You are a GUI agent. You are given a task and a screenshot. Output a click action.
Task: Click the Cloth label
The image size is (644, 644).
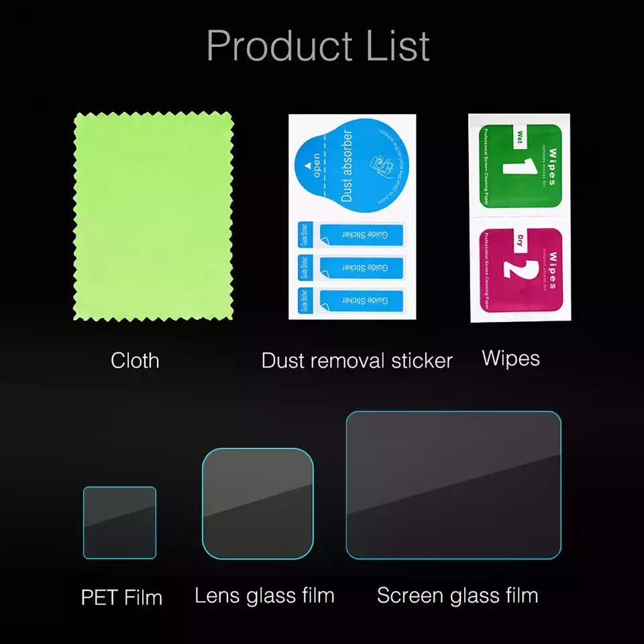coord(135,360)
